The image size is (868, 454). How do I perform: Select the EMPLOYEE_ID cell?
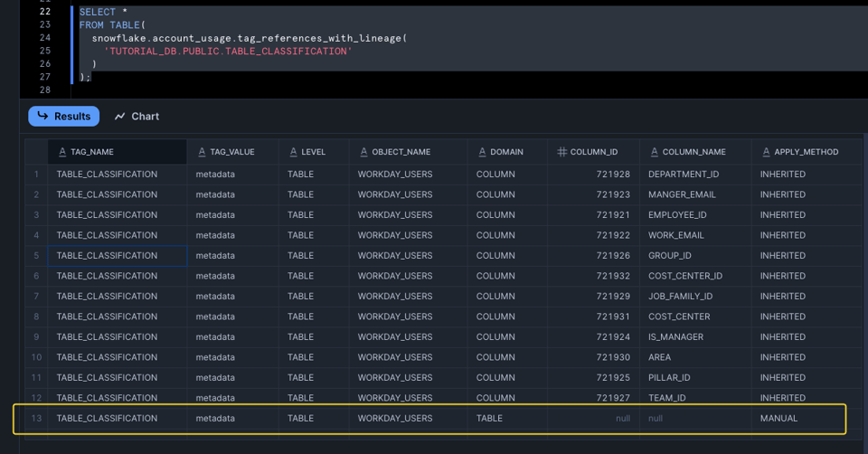tap(695, 215)
